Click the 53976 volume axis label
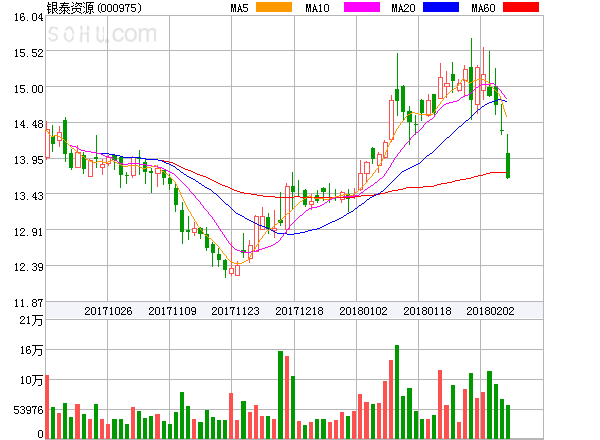Viewport: 600px width, 440px height. pyautogui.click(x=29, y=410)
